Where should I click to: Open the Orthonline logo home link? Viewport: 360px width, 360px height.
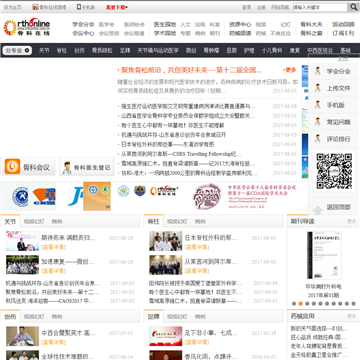point(27,28)
